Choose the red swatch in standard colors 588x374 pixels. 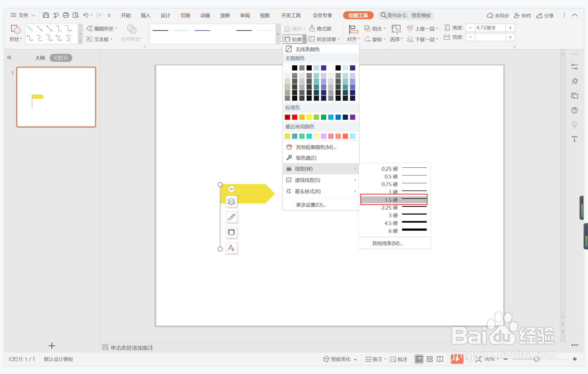point(295,117)
